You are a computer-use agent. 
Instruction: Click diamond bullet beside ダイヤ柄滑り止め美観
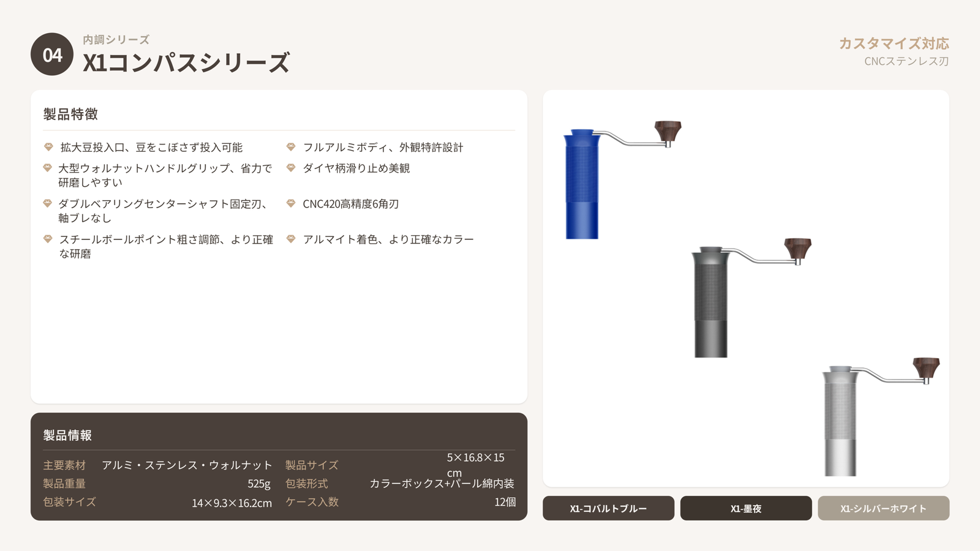pyautogui.click(x=291, y=168)
